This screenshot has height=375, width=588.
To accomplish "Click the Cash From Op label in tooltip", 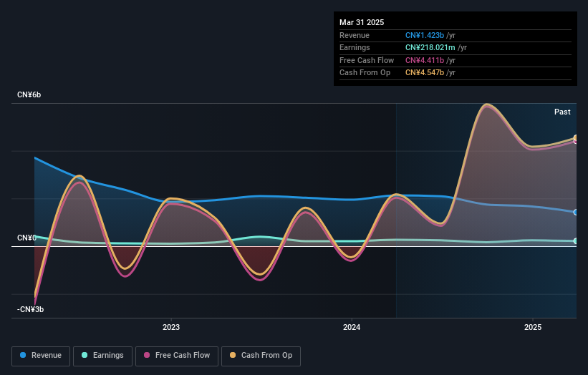I will pos(365,73).
